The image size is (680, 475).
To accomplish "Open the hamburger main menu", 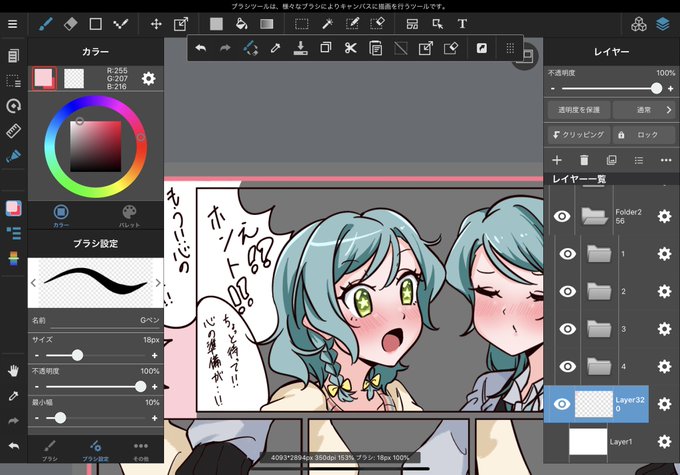I will click(x=13, y=24).
